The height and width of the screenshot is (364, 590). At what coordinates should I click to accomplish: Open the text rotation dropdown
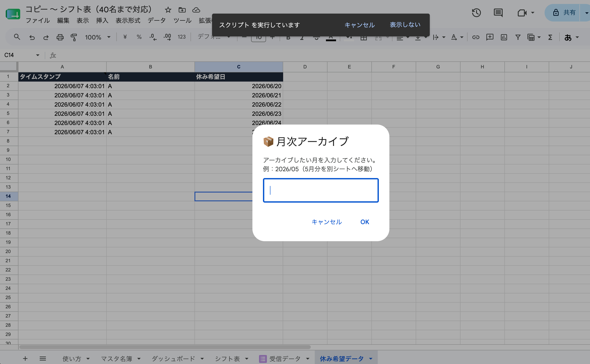pyautogui.click(x=457, y=37)
